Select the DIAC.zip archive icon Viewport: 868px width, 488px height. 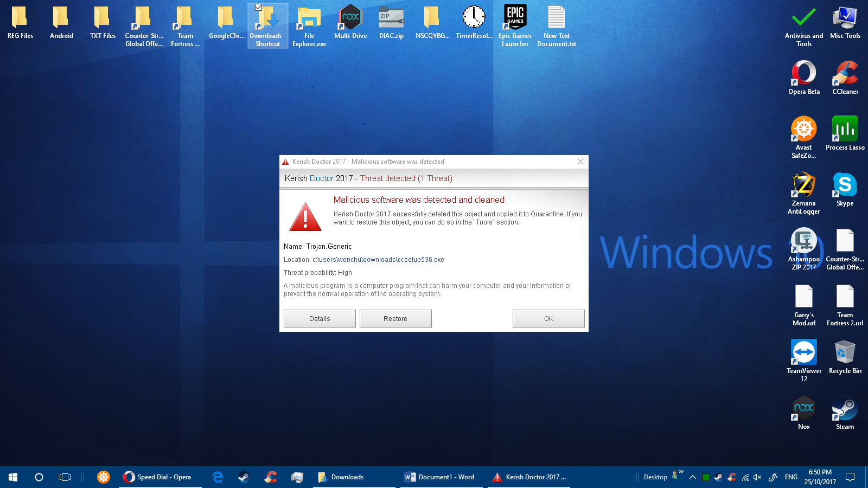[x=391, y=23]
